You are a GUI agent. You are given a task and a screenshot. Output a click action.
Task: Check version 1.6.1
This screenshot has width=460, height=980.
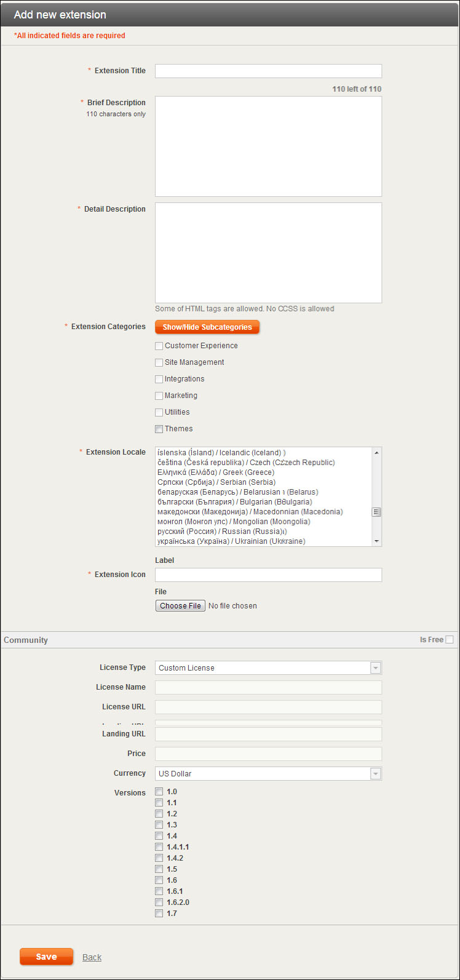(159, 891)
